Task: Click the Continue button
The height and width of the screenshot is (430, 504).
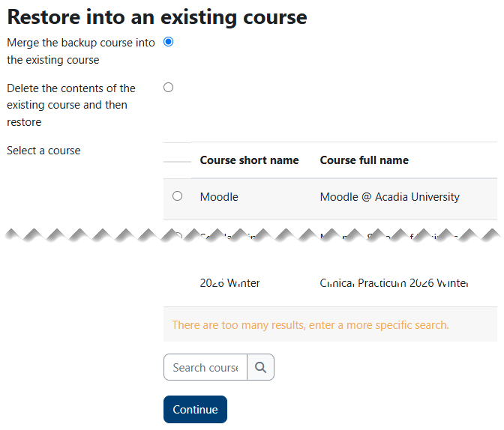Action: tap(195, 409)
